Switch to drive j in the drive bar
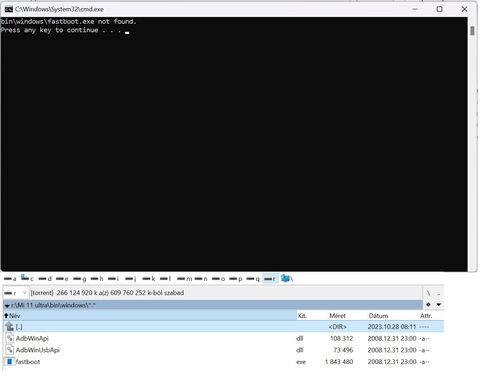Viewport: 480px width, 376px height. tap(131, 279)
